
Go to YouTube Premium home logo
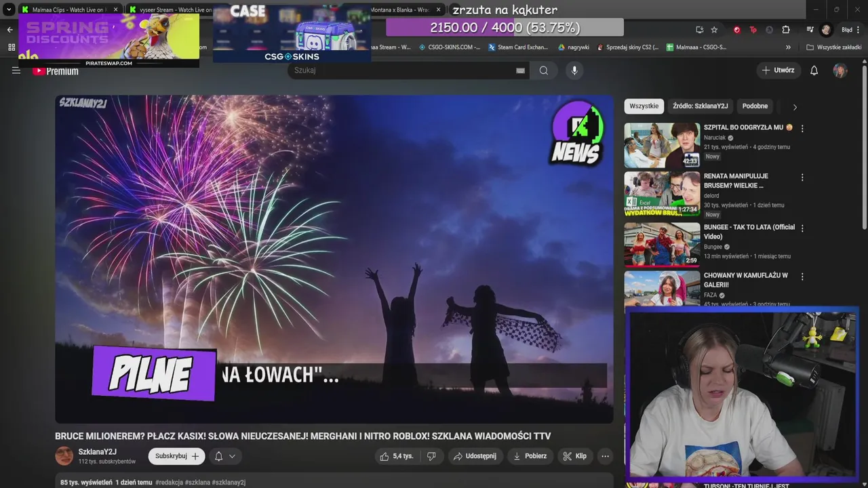pyautogui.click(x=56, y=70)
